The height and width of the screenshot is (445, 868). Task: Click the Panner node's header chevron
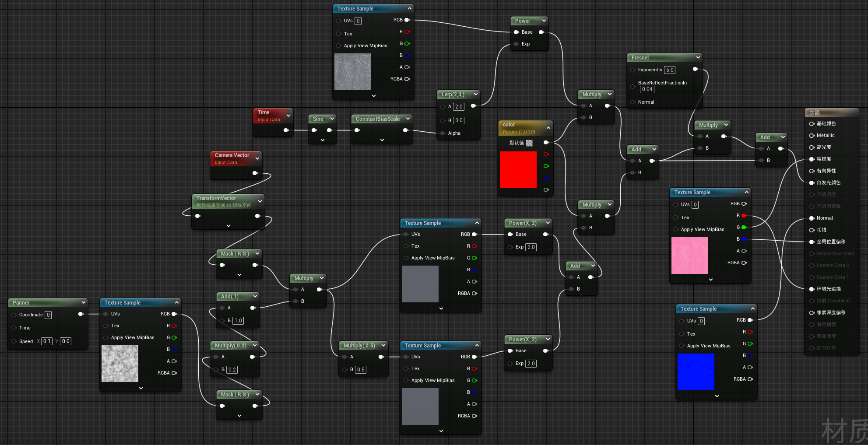pos(84,302)
